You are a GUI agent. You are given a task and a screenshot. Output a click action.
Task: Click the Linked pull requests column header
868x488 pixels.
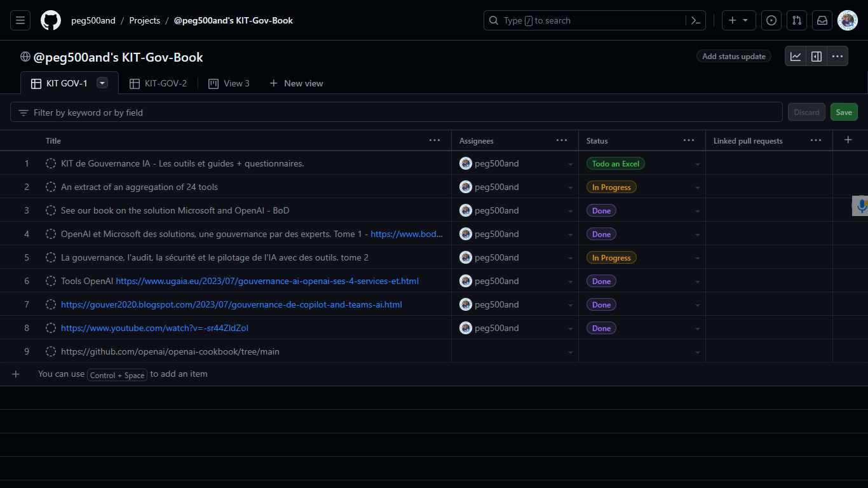pos(748,140)
